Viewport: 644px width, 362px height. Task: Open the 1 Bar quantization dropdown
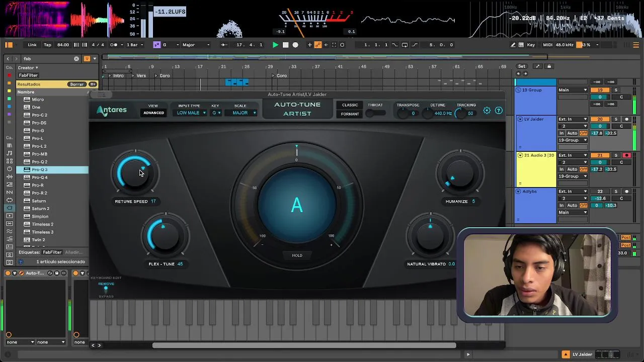pyautogui.click(x=134, y=45)
